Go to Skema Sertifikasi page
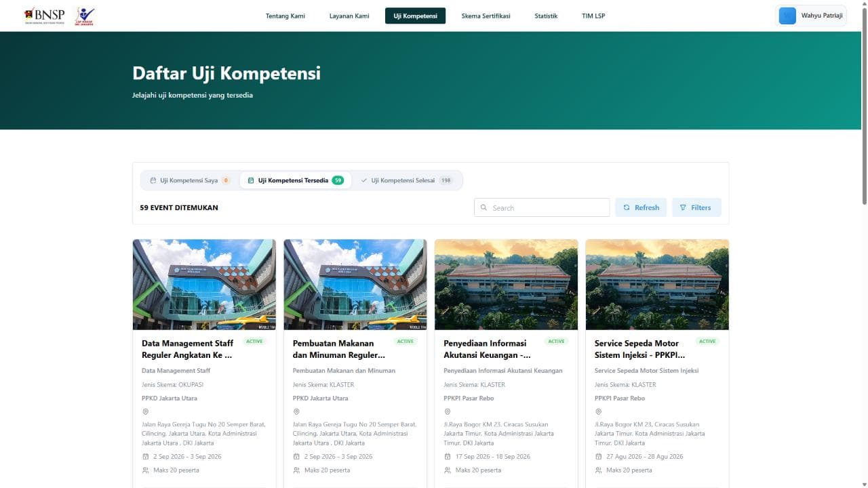The height and width of the screenshot is (488, 868). (x=486, y=16)
